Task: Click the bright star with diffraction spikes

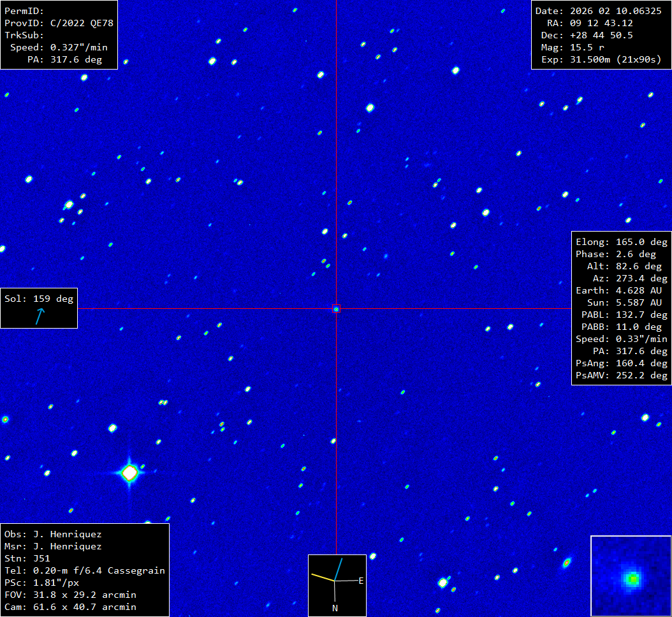Action: click(x=129, y=473)
